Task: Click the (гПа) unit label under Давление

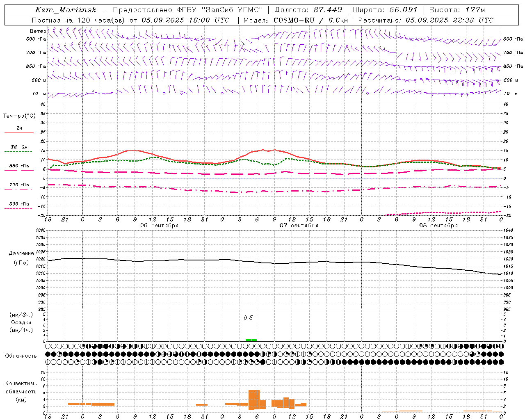Action: point(21,262)
